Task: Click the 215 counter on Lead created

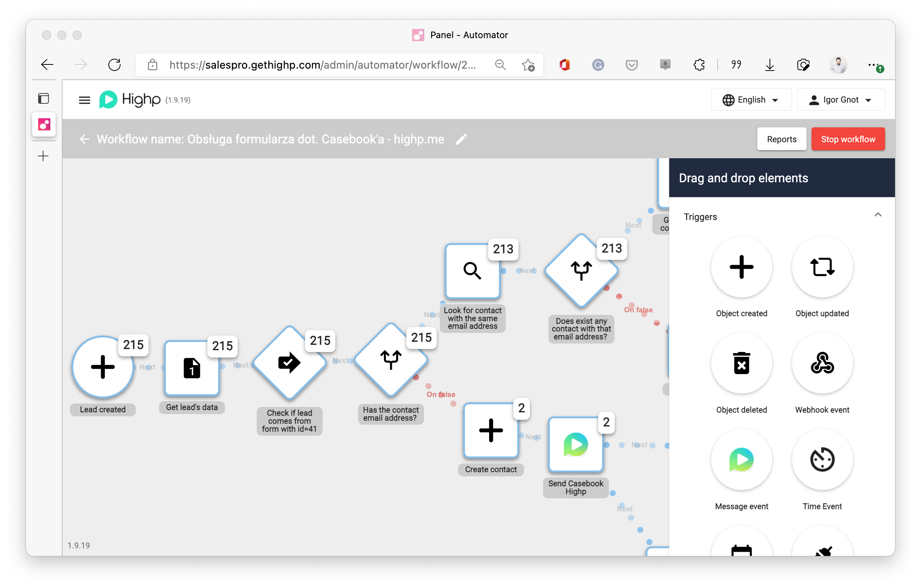Action: [133, 345]
